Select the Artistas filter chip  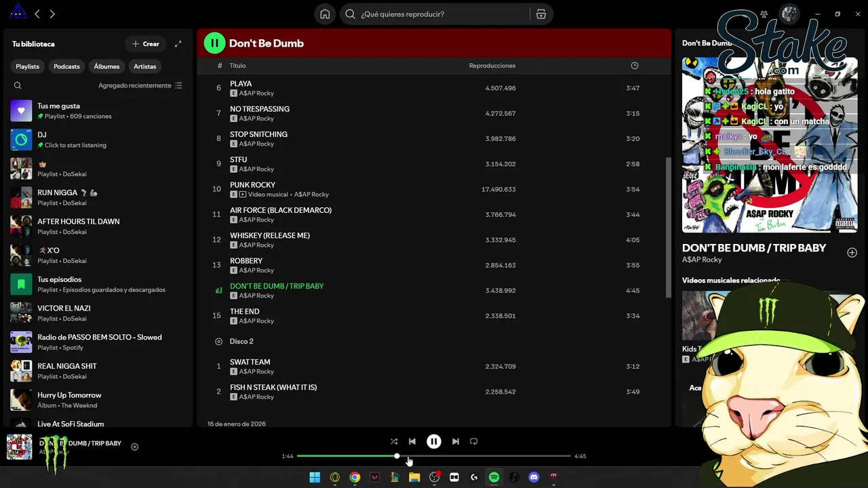[x=144, y=66]
